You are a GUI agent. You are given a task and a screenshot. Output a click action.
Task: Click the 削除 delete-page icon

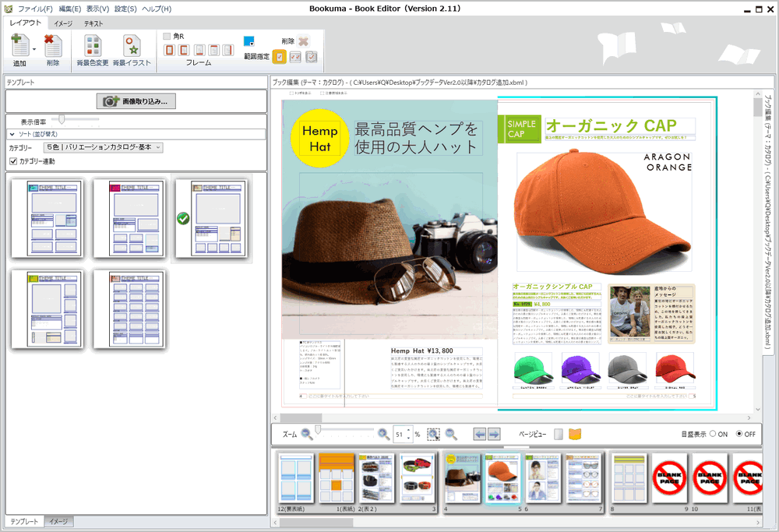[51, 44]
